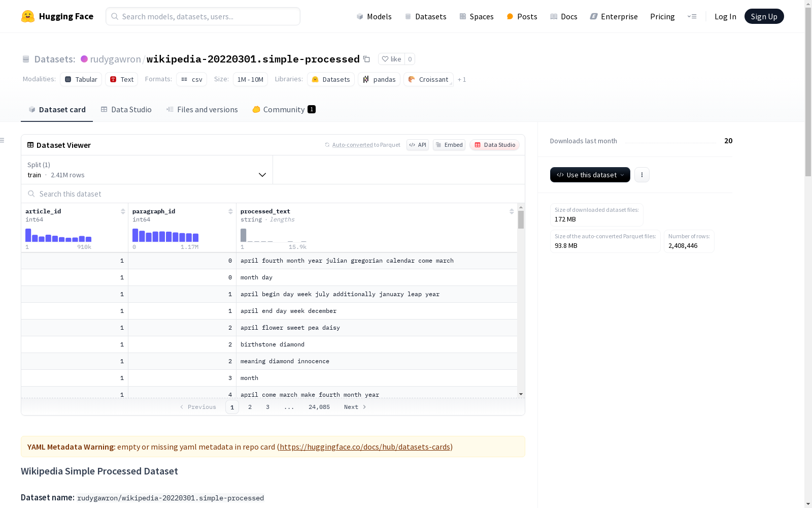The image size is (812, 508).
Task: Click the page 1 pagination button
Action: point(232,407)
